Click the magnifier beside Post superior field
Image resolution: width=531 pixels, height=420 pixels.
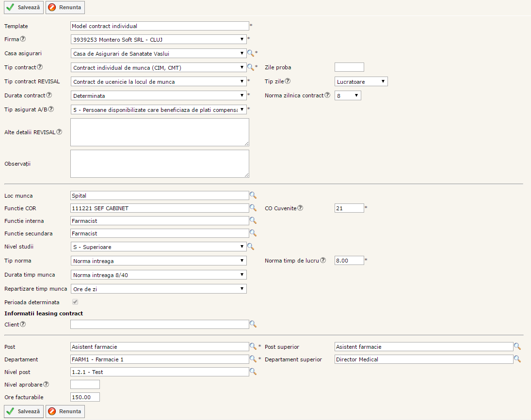(x=517, y=347)
